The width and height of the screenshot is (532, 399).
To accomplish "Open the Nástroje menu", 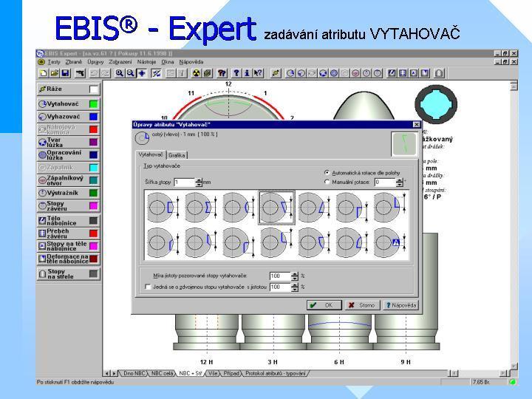I will (146, 62).
